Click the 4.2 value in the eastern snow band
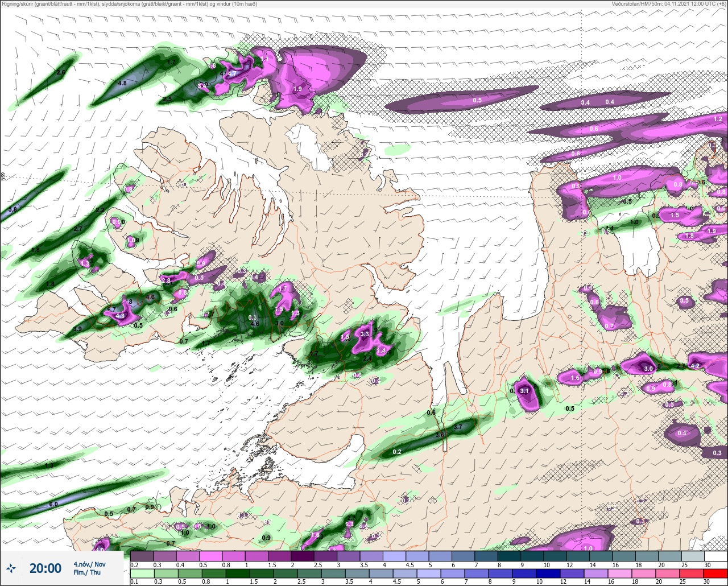Viewport: 728px width, 586px height. [x=695, y=366]
